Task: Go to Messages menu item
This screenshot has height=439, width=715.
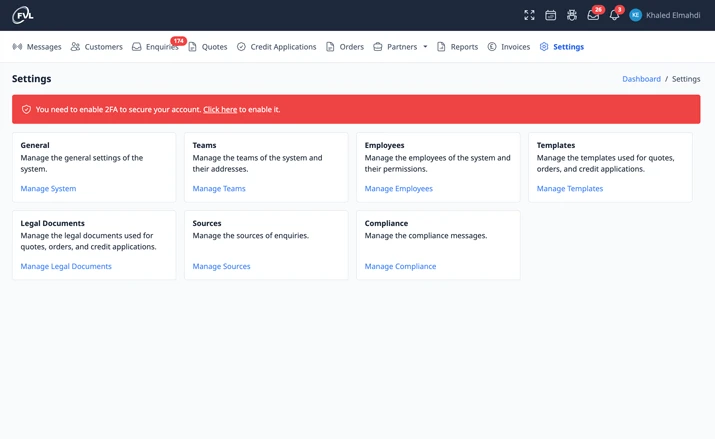Action: (x=44, y=46)
